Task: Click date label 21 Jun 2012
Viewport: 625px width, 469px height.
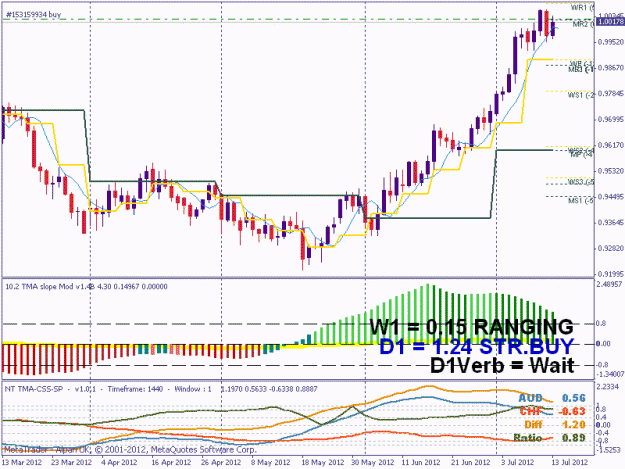Action: (471, 462)
